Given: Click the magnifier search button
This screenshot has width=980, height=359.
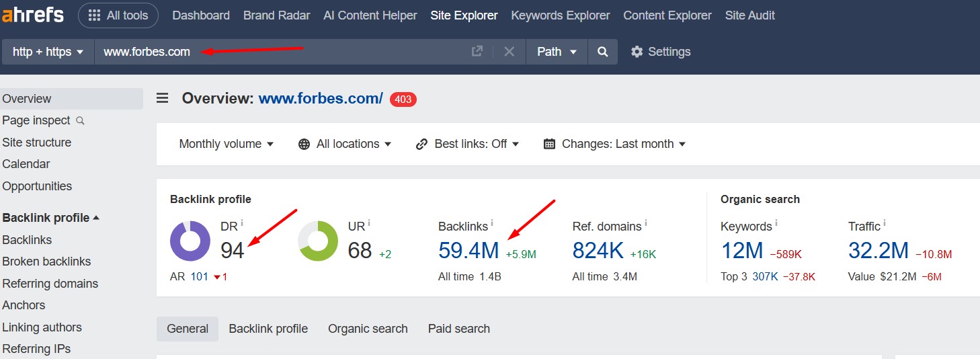Looking at the screenshot, I should [603, 52].
